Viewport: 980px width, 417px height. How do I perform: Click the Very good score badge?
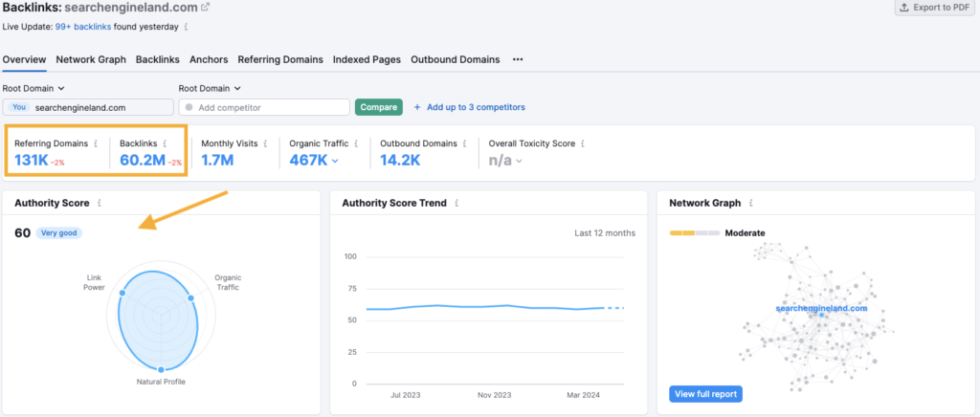[58, 233]
